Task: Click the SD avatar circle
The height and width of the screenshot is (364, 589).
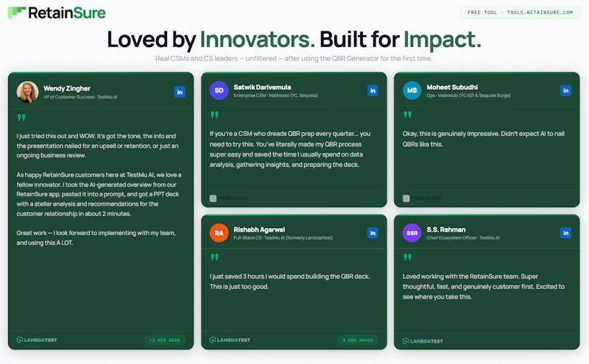Action: click(x=219, y=90)
